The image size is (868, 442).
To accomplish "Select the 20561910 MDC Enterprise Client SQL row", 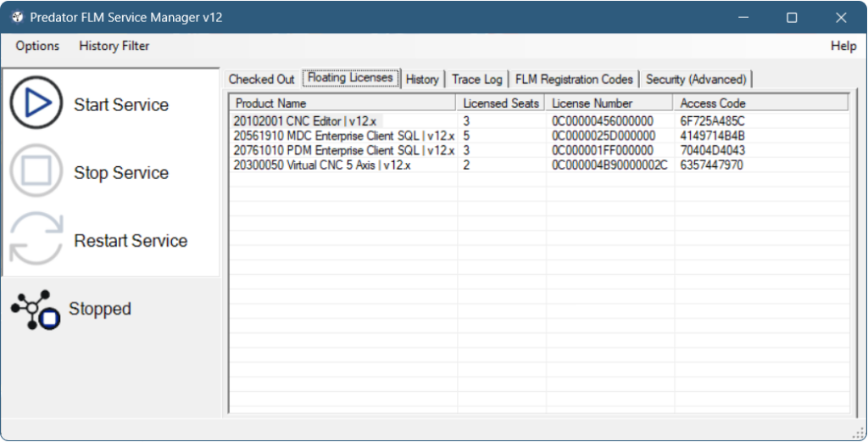I will 540,136.
